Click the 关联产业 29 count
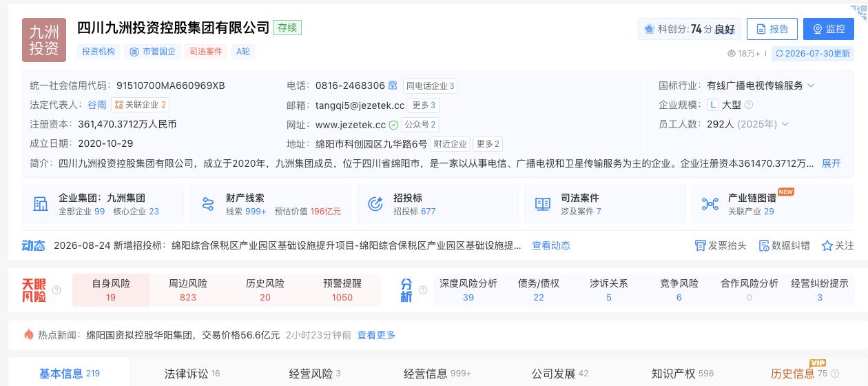This screenshot has height=386, width=868. pyautogui.click(x=751, y=212)
